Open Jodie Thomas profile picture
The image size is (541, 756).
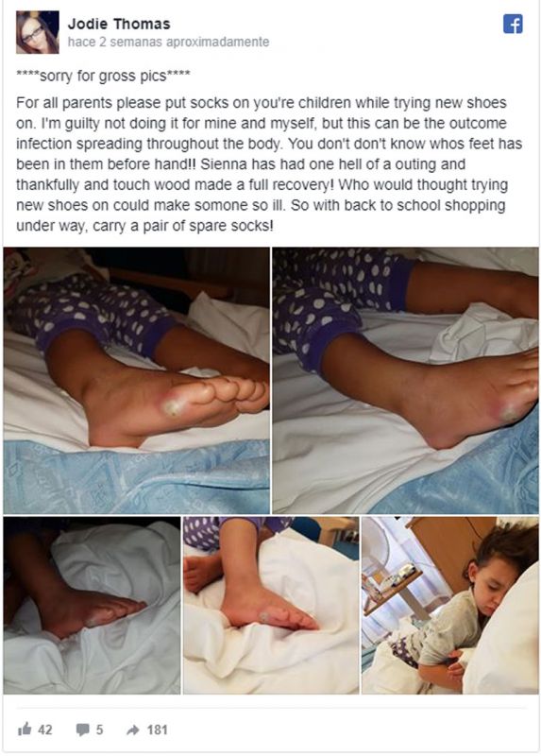click(38, 32)
